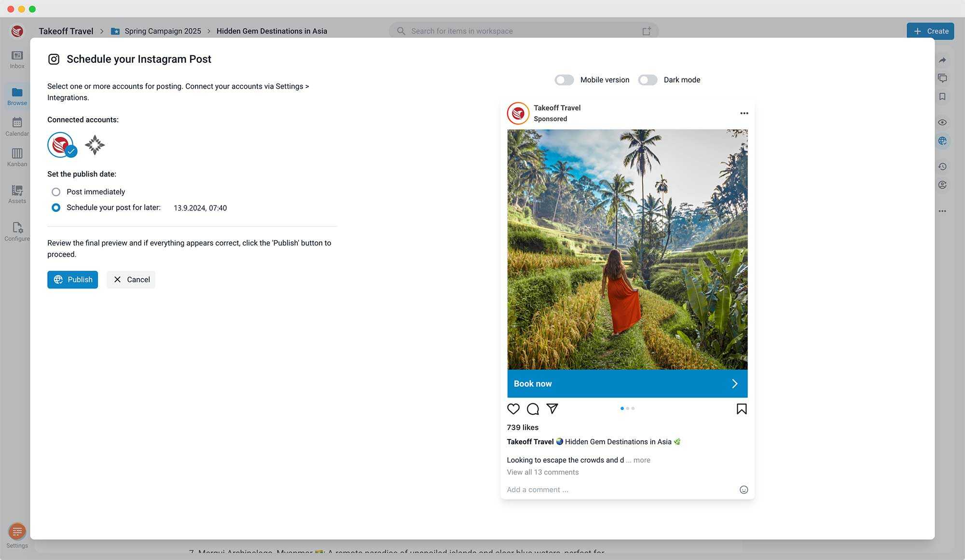Click the Book now chevron arrow
965x560 pixels.
[734, 383]
